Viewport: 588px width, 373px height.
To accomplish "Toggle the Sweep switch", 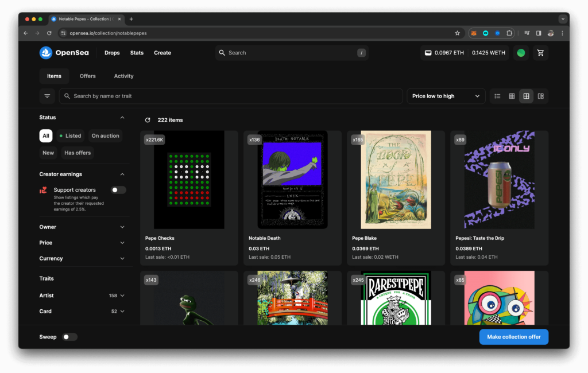I will (x=69, y=337).
